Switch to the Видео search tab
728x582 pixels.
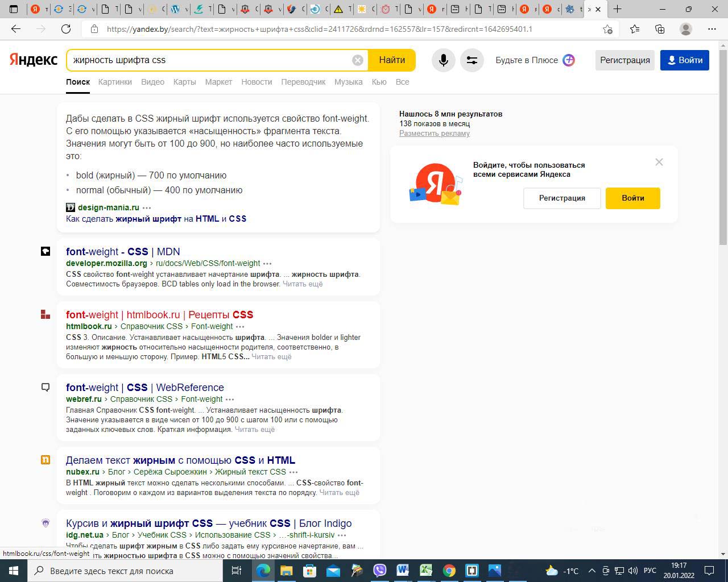pyautogui.click(x=152, y=82)
